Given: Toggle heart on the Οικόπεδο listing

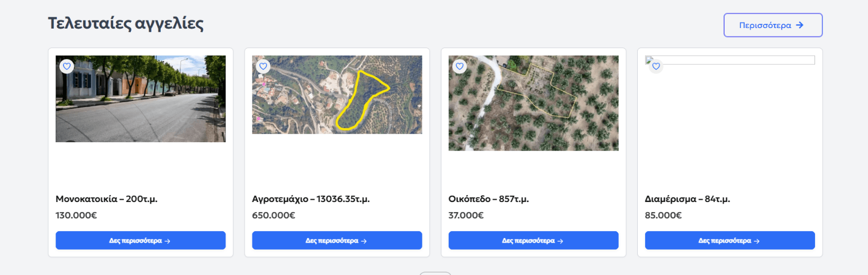Looking at the screenshot, I should 459,66.
